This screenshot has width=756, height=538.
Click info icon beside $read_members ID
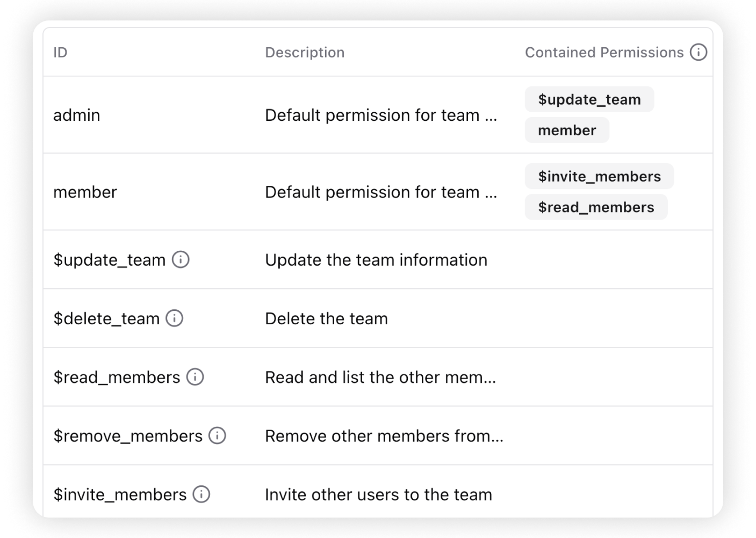coord(195,377)
